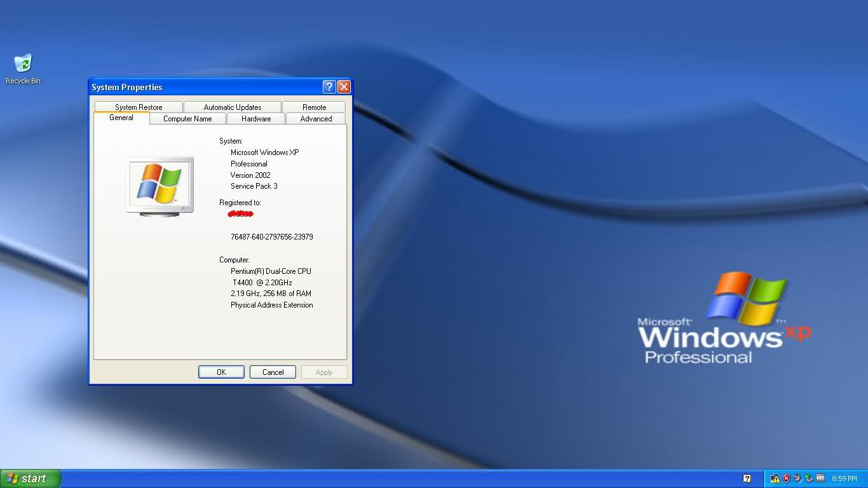Open Security Center from the red shield tray icon

(786, 478)
